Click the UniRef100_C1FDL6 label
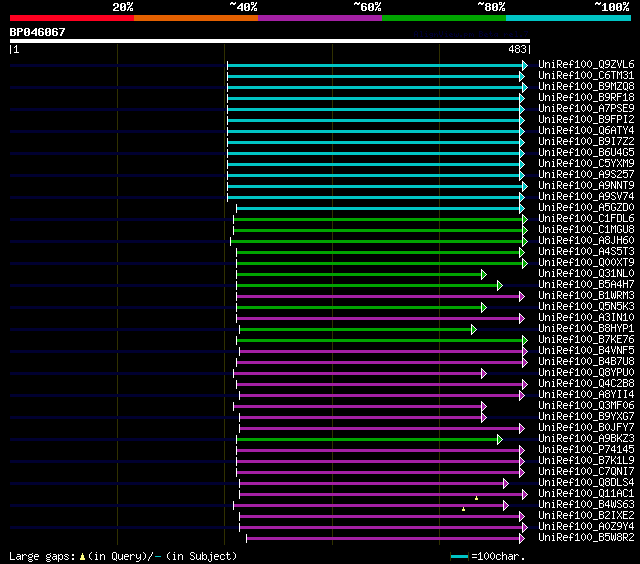 tap(586, 219)
